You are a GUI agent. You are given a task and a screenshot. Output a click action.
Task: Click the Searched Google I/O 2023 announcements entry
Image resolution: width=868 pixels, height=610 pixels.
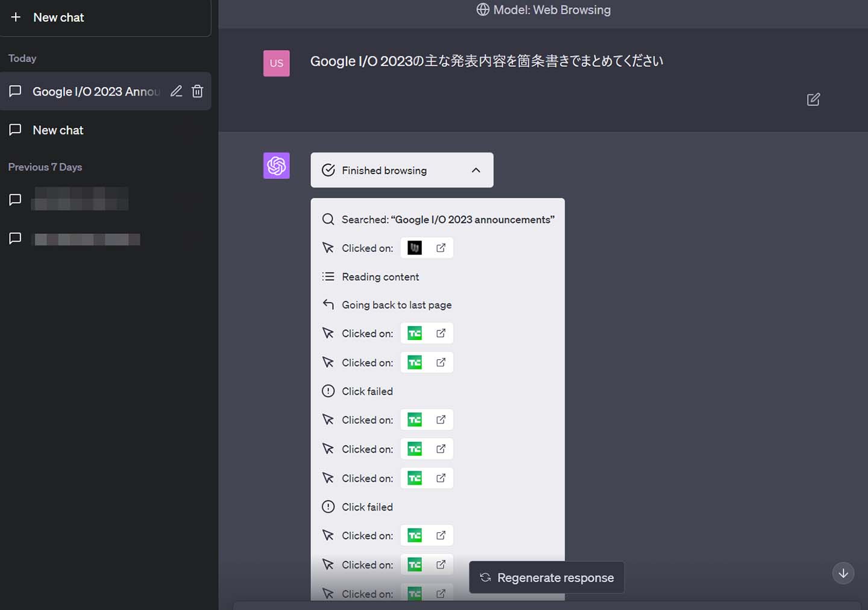[x=447, y=219]
